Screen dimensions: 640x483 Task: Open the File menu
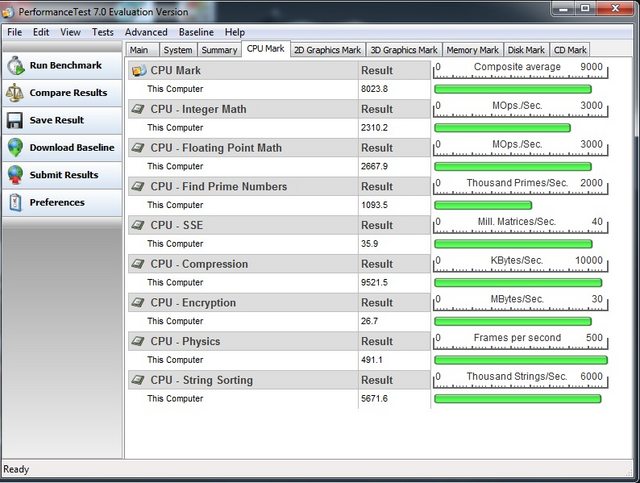coord(15,32)
